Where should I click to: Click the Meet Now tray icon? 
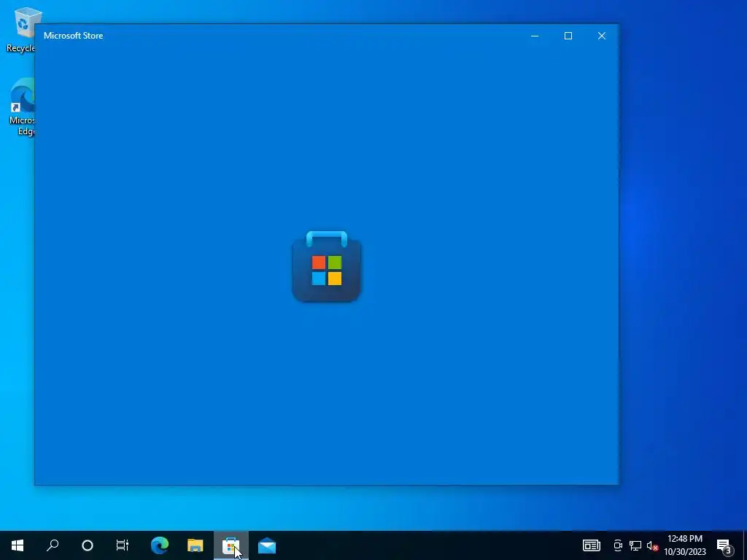coord(618,545)
